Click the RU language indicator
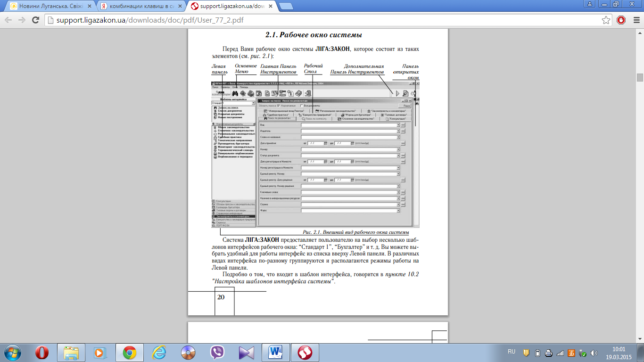This screenshot has width=644, height=362. tap(512, 352)
